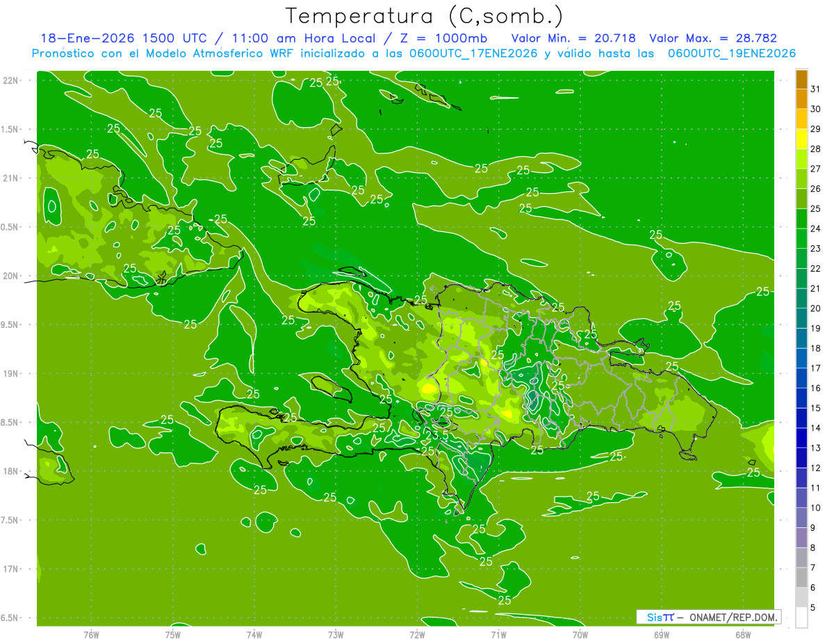Click the 'ONAMET/REP.DOM.' credit label
This screenshot has height=644, width=834.
(734, 617)
